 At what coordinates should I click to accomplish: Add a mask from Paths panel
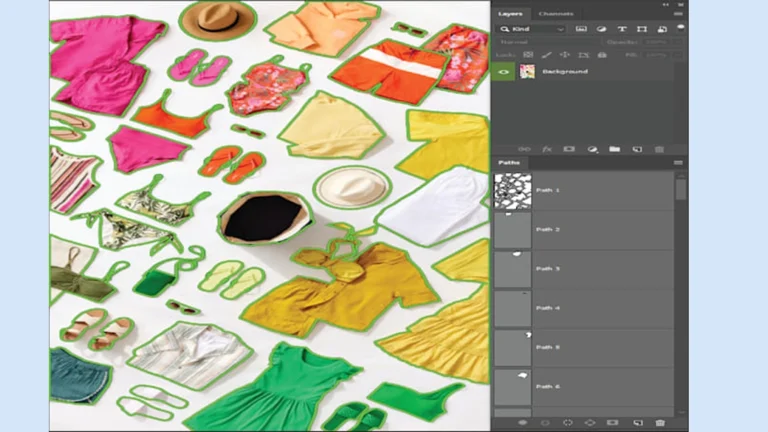613,423
